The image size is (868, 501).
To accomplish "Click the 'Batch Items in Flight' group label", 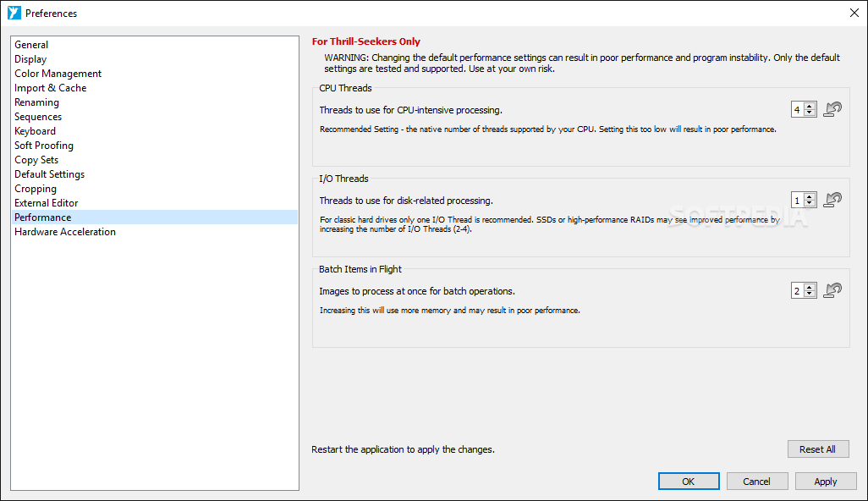I will click(360, 269).
